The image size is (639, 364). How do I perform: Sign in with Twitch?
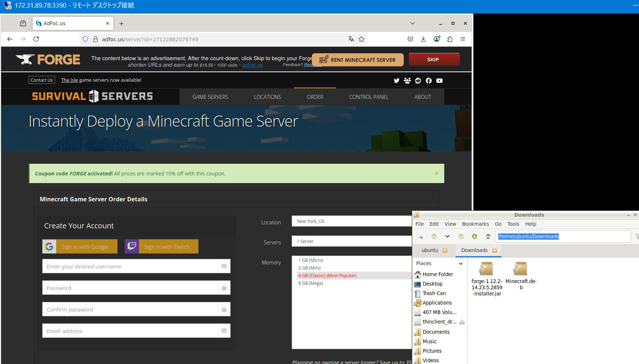[162, 247]
